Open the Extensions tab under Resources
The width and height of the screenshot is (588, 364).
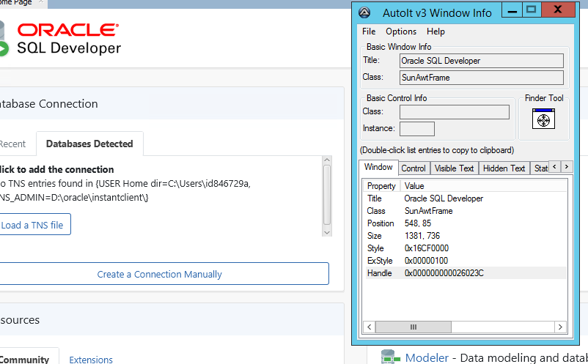click(x=91, y=360)
